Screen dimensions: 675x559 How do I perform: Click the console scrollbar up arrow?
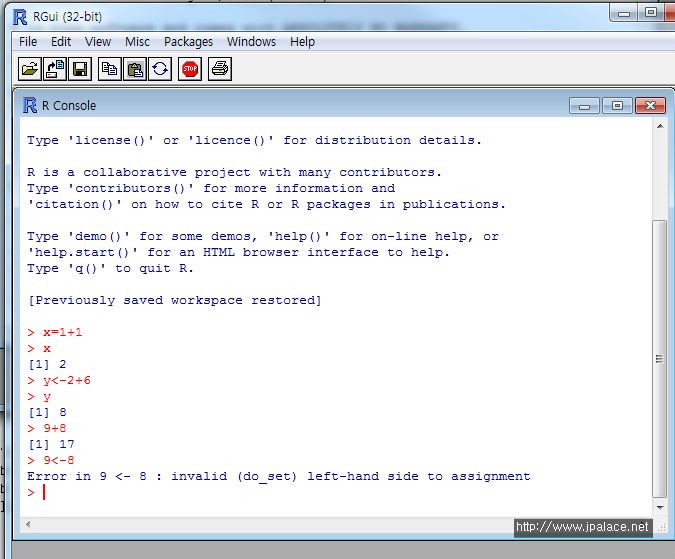pos(660,126)
